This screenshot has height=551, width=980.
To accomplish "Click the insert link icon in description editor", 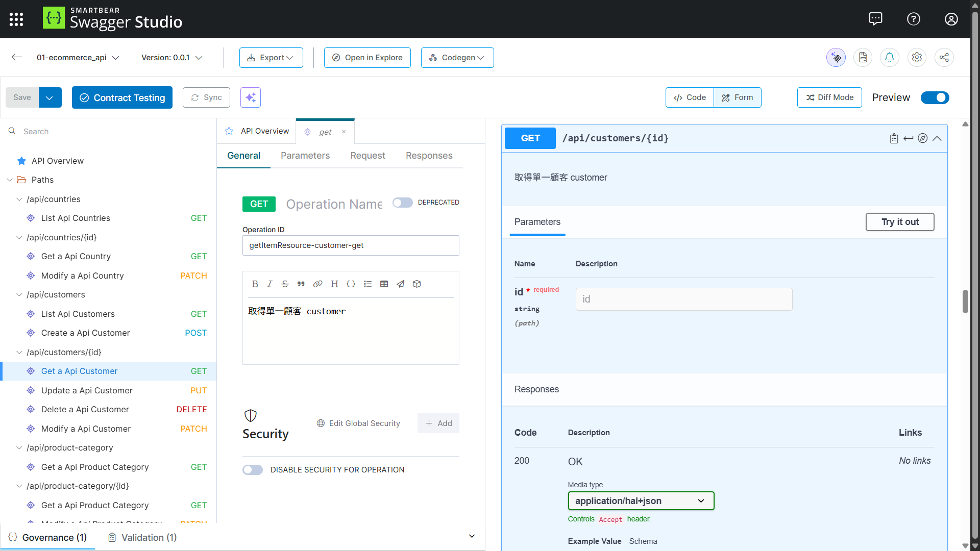I will click(x=317, y=284).
